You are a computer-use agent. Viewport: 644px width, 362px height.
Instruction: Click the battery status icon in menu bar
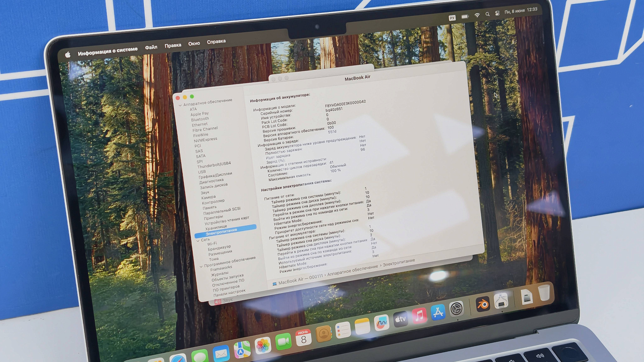point(465,16)
